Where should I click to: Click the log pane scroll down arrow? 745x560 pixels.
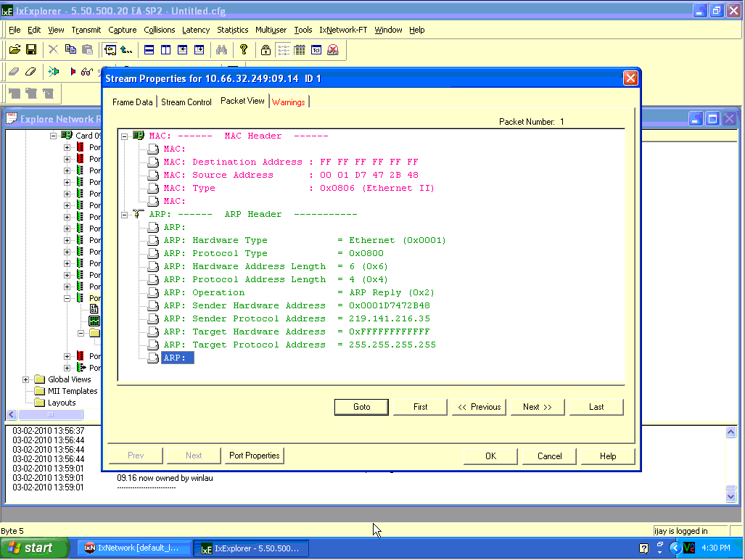(x=730, y=497)
